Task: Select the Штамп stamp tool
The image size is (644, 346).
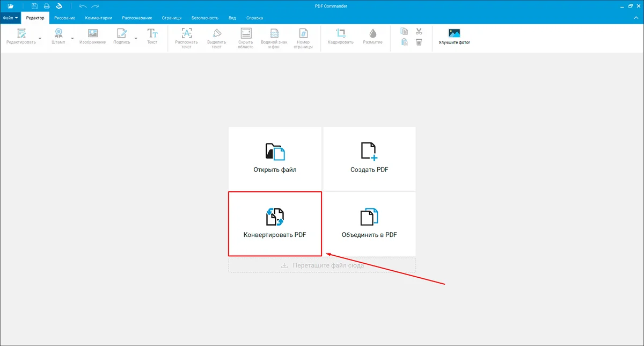Action: pyautogui.click(x=58, y=37)
